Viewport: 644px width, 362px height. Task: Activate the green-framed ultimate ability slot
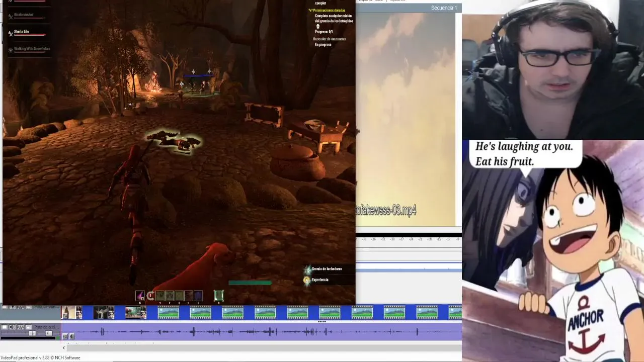(x=219, y=296)
